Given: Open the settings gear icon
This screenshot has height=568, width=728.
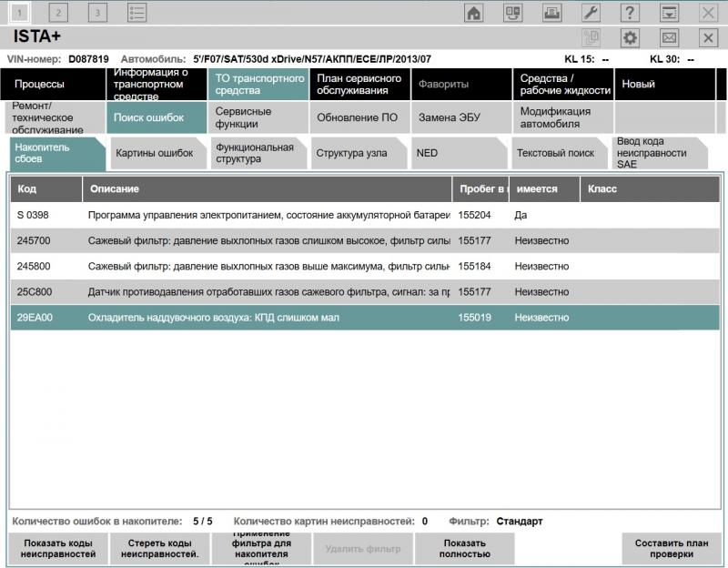Looking at the screenshot, I should pos(630,37).
